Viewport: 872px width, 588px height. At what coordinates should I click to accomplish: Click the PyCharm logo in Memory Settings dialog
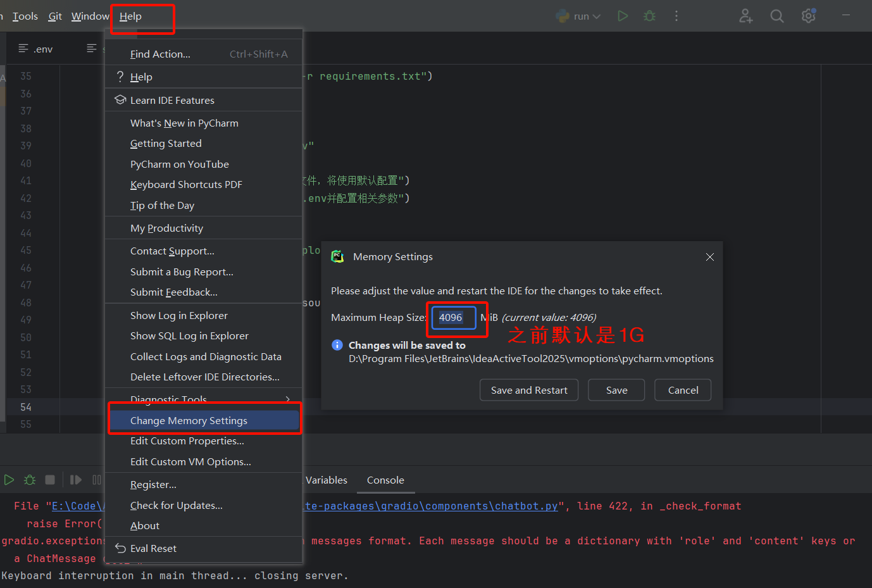(338, 256)
